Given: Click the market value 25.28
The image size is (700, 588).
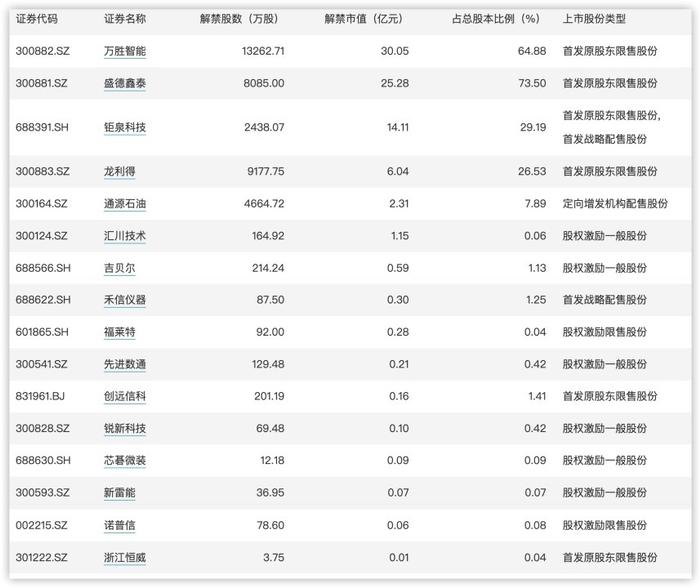Looking at the screenshot, I should pos(395,83).
